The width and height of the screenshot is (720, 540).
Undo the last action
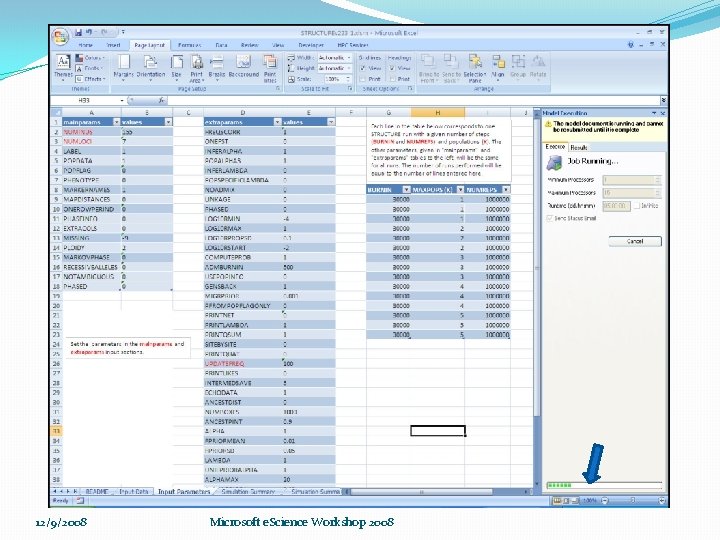coord(89,32)
